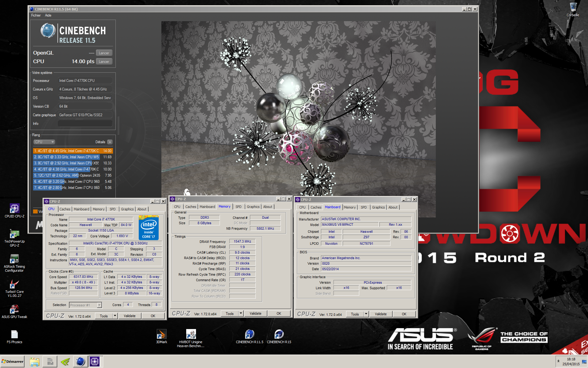The width and height of the screenshot is (588, 368).
Task: Open TurboV Core desktop shortcut
Action: 14,289
